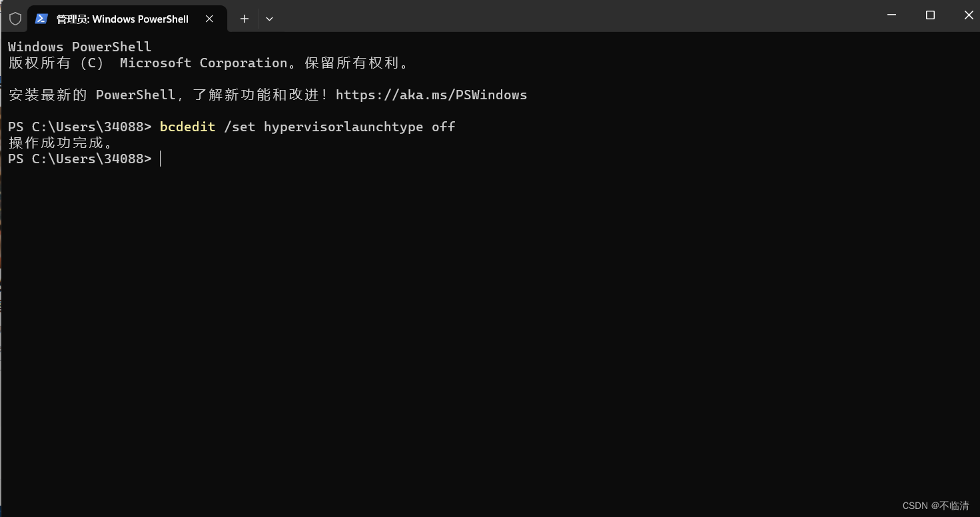The height and width of the screenshot is (517, 980).
Task: Click the 操作成功完成 output line
Action: point(60,142)
